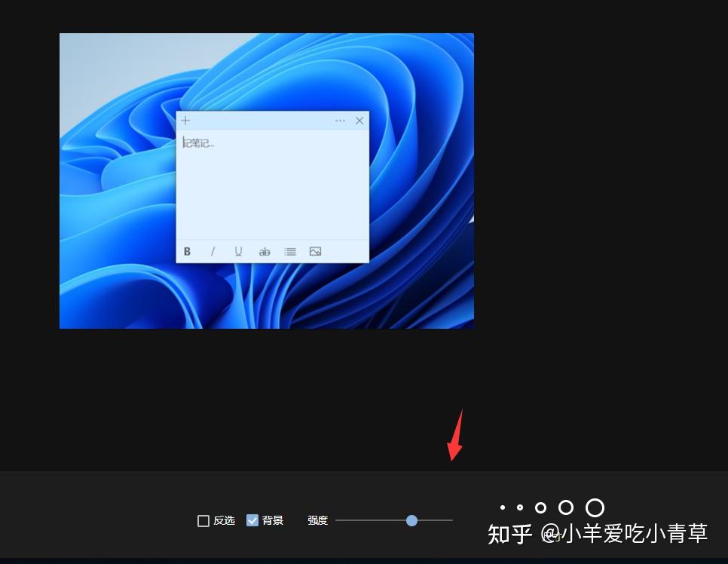The width and height of the screenshot is (728, 564).
Task: Open the three-dot menu in sticky note
Action: [x=340, y=121]
